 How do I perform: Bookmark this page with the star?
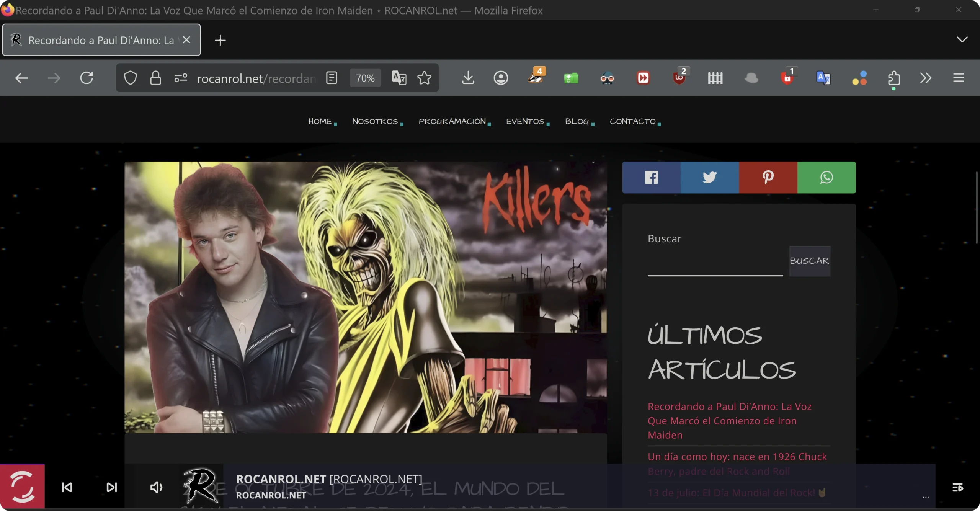tap(424, 78)
